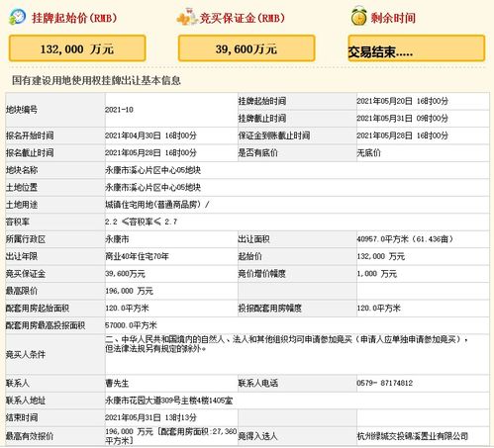Click the 竞买保证金(RMB) heading
Screen dimensions: 494x448
[x=242, y=18]
